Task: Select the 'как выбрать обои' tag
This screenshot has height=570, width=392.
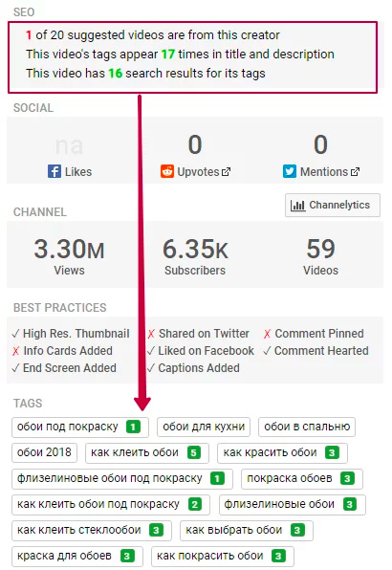Action: tap(247, 531)
